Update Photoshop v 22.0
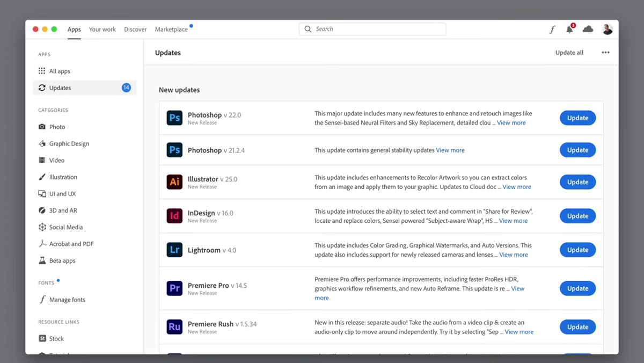Screen dimensions: 644x363 577,118
